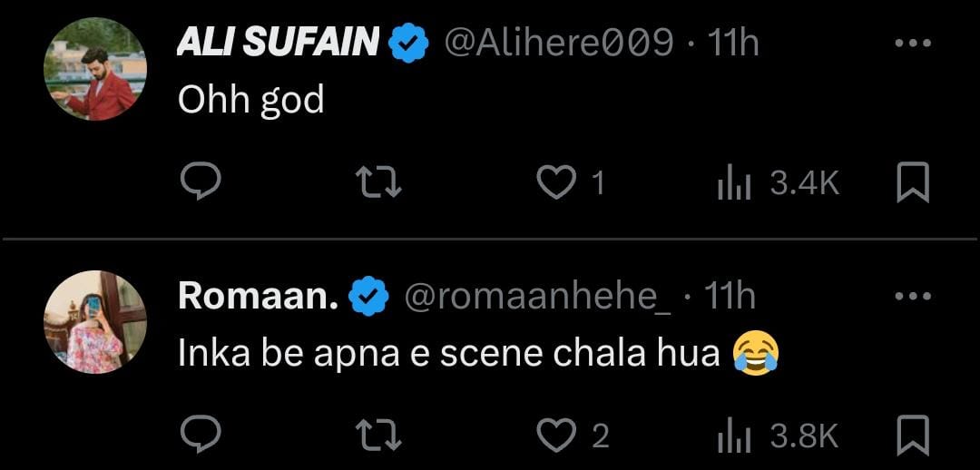Open more options for Romaan's tweet
The height and width of the screenshot is (470, 980).
912,296
